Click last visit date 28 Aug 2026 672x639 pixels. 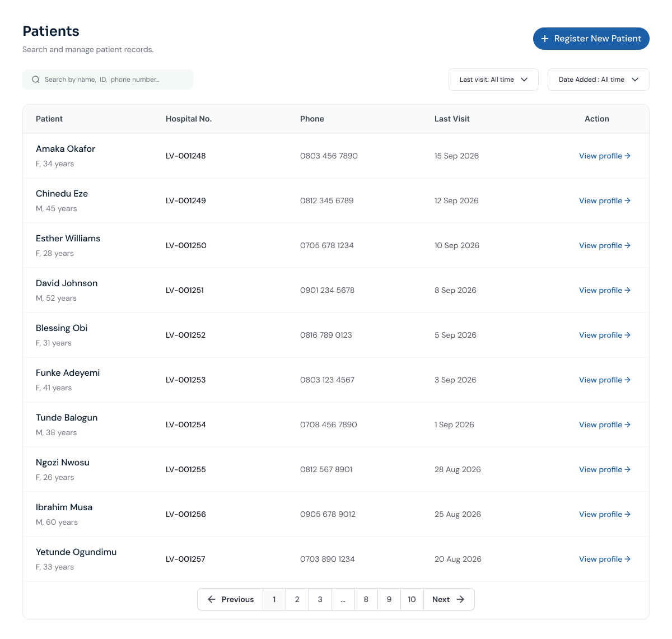tap(458, 469)
